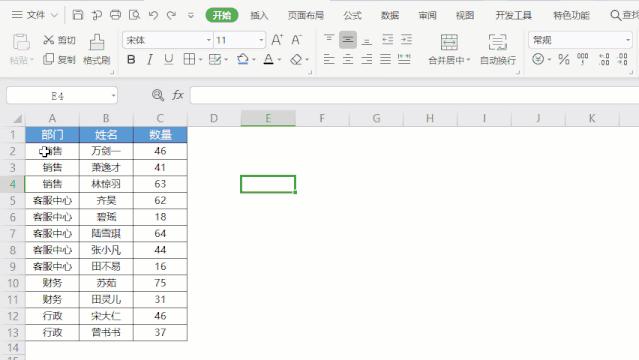The height and width of the screenshot is (360, 639).
Task: Cut the selection with the scissors icon
Action: click(48, 40)
